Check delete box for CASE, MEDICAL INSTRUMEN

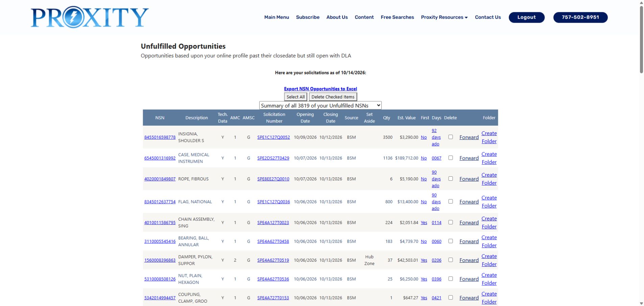[x=451, y=158]
